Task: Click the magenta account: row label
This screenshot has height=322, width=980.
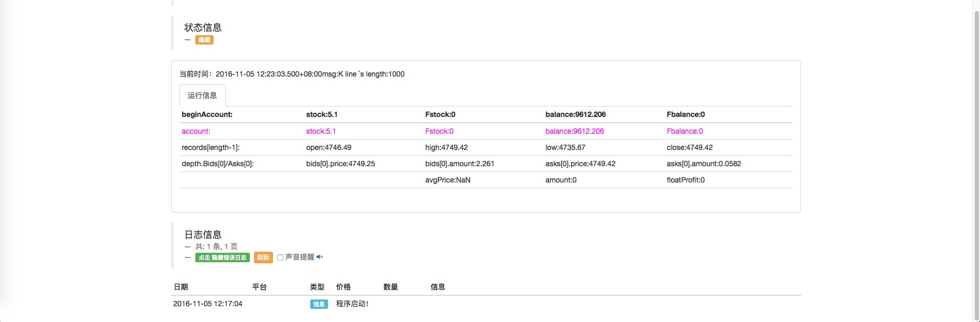Action: 196,131
